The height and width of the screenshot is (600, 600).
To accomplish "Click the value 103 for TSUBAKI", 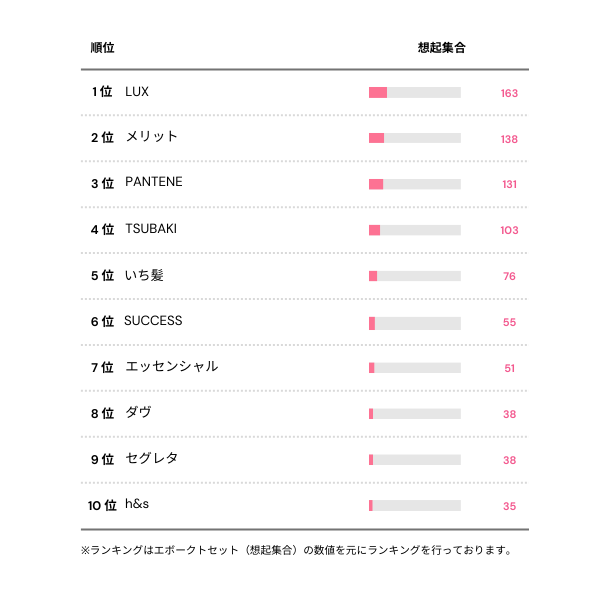I will click(509, 230).
